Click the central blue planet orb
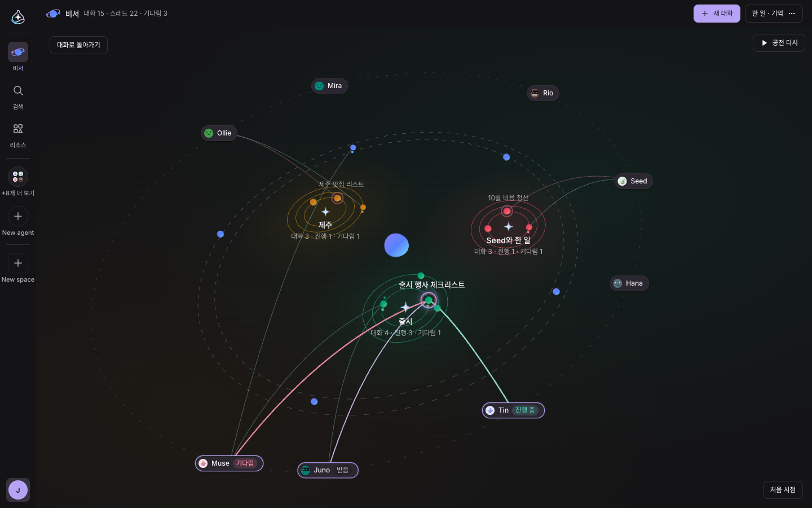This screenshot has height=508, width=812. click(x=396, y=245)
